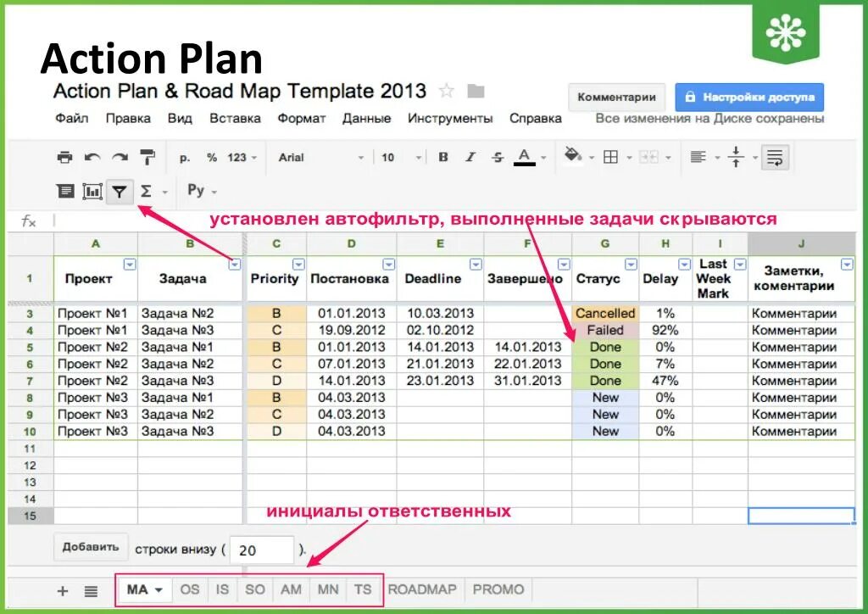Insert a chart

tap(92, 192)
